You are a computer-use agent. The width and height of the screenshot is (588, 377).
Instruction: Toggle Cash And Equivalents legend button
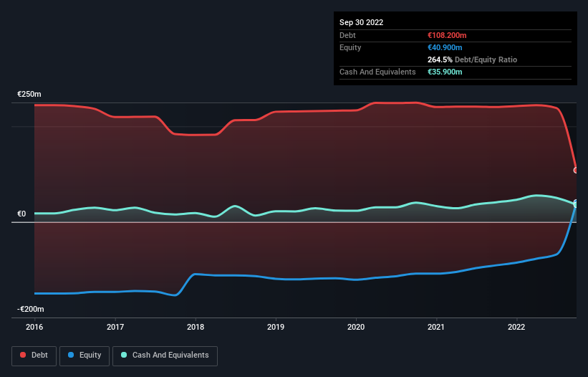tap(165, 355)
